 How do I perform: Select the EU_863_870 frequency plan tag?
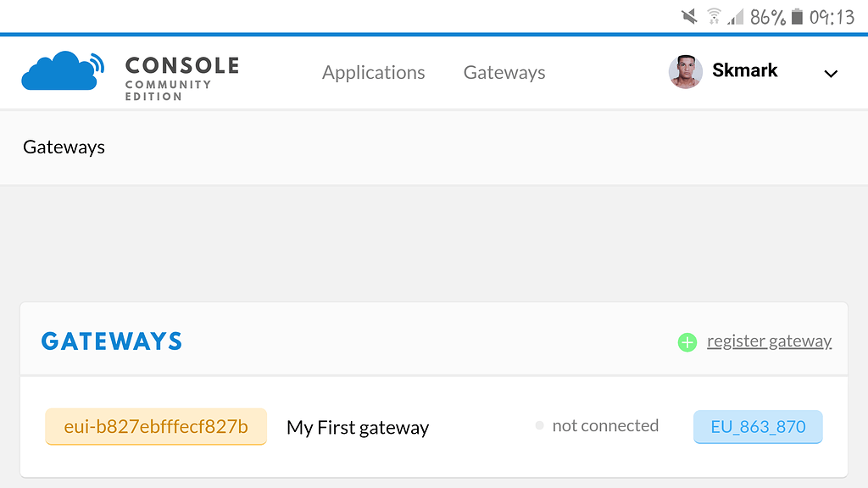757,426
